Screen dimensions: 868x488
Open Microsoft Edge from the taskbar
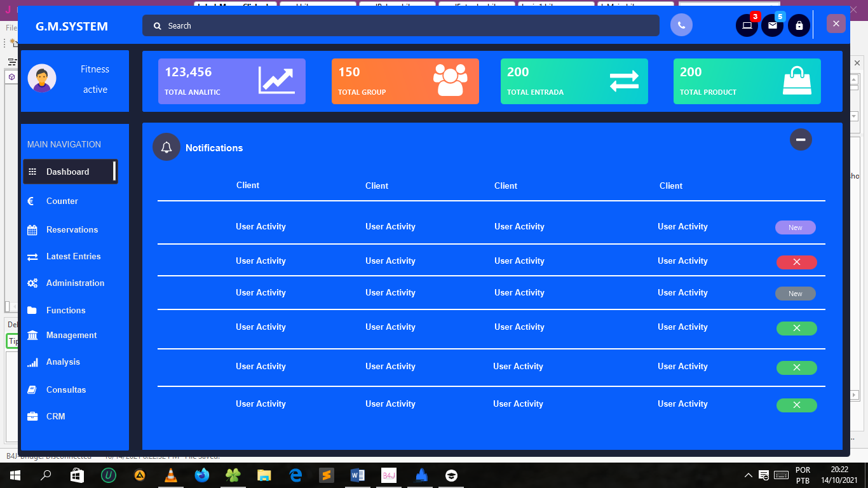(295, 475)
